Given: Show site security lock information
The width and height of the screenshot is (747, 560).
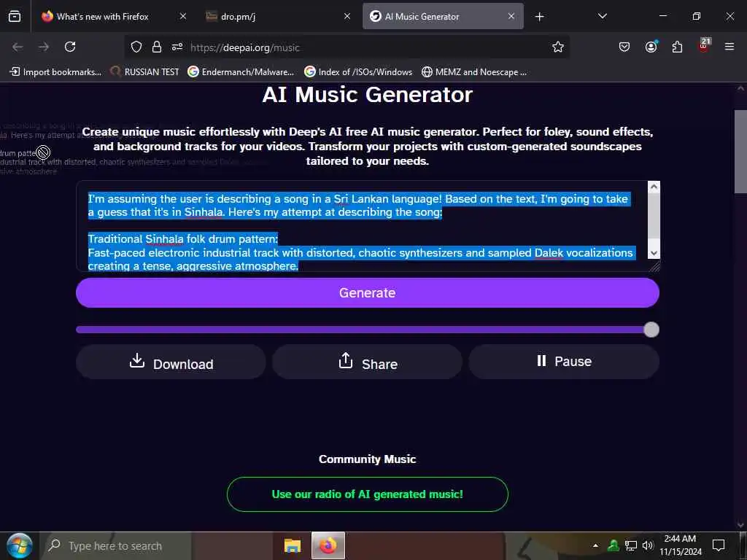Looking at the screenshot, I should (x=156, y=47).
